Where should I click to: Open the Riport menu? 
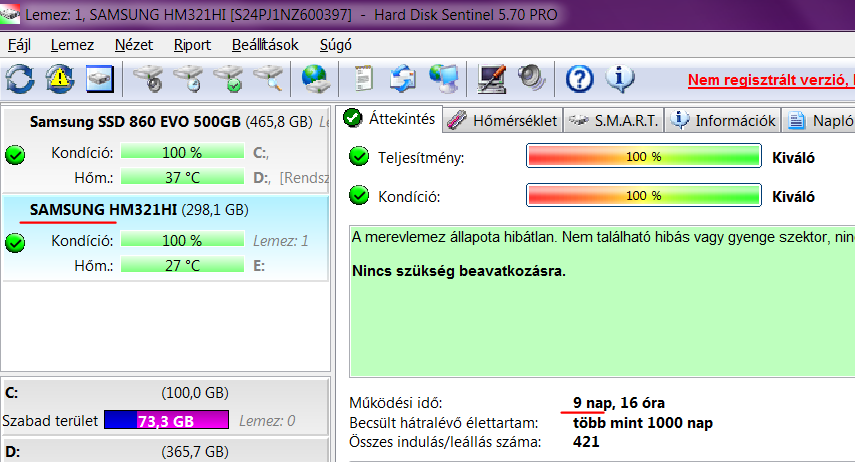(x=192, y=45)
